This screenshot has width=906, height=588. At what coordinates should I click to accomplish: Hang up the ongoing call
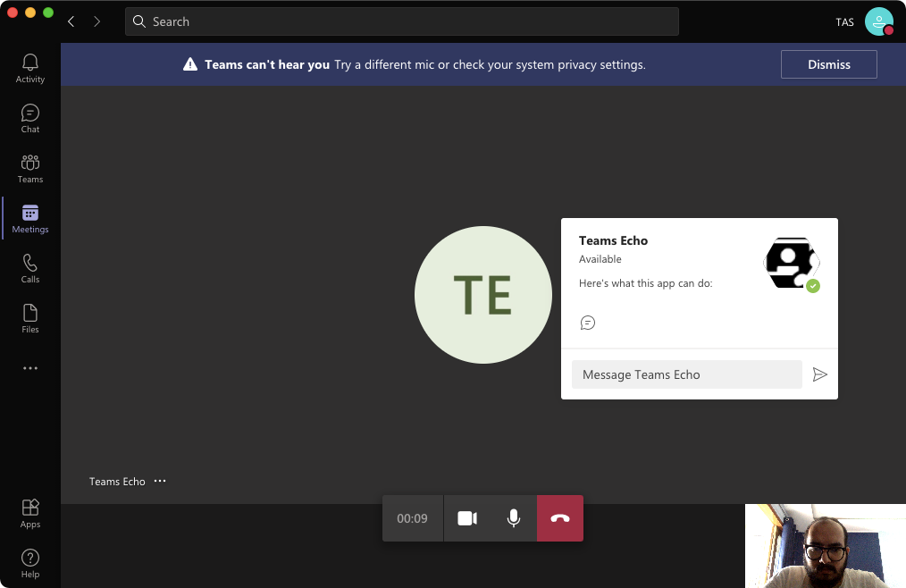[560, 517]
